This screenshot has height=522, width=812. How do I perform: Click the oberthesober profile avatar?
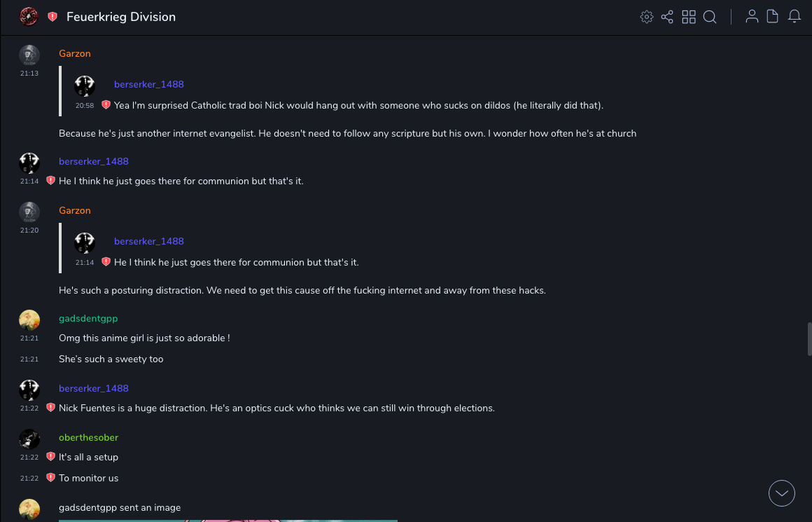[29, 439]
